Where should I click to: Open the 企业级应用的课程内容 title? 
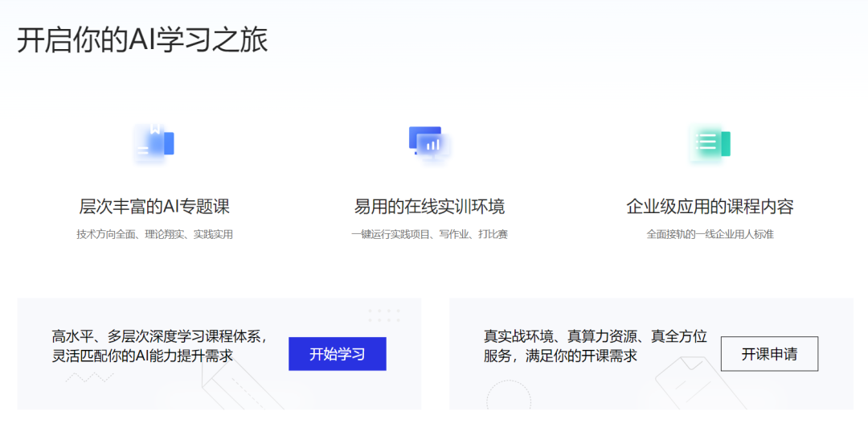tap(710, 207)
